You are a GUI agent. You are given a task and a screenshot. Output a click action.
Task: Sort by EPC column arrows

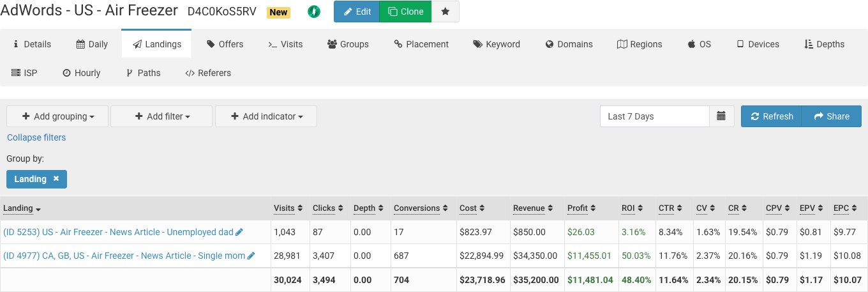(x=855, y=208)
